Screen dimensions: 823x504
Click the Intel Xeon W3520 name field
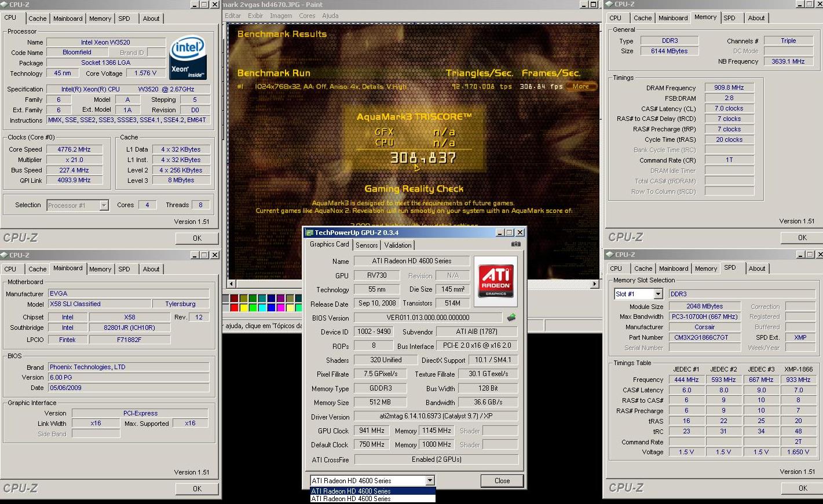tap(106, 42)
